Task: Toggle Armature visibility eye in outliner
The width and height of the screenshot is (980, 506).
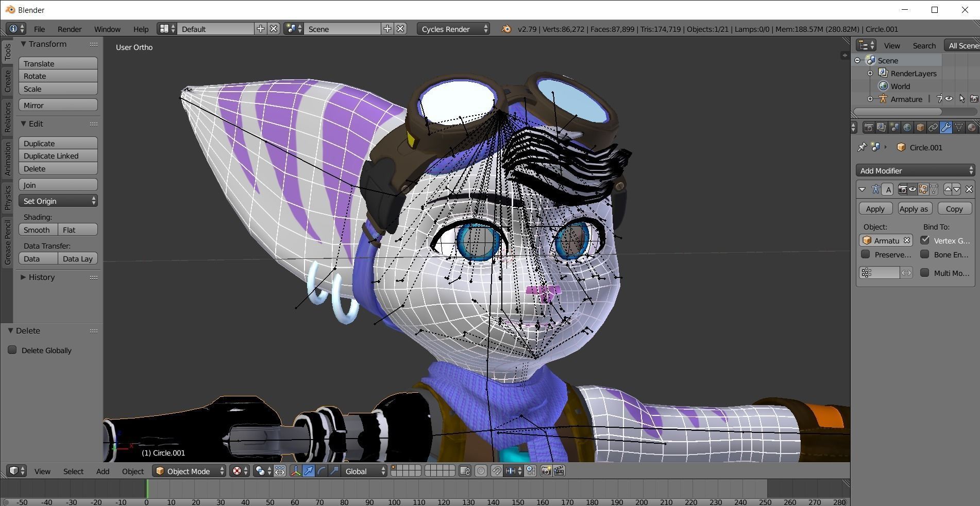Action: [x=949, y=99]
